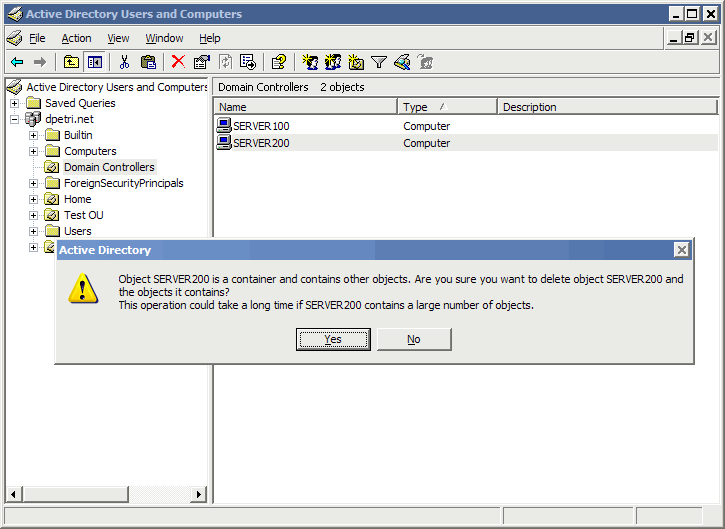Click the Domain Controllers OU folder icon
This screenshot has height=529, width=725.
click(52, 167)
